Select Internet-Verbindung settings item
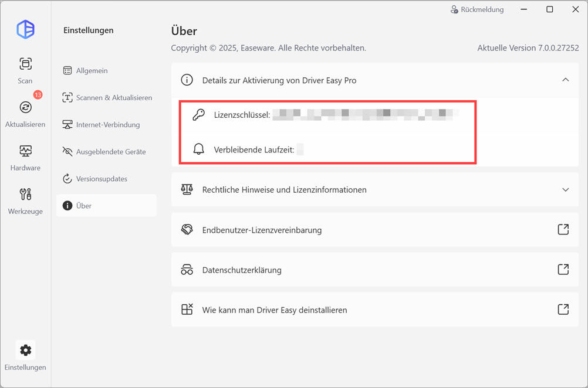588x388 pixels. (x=106, y=124)
